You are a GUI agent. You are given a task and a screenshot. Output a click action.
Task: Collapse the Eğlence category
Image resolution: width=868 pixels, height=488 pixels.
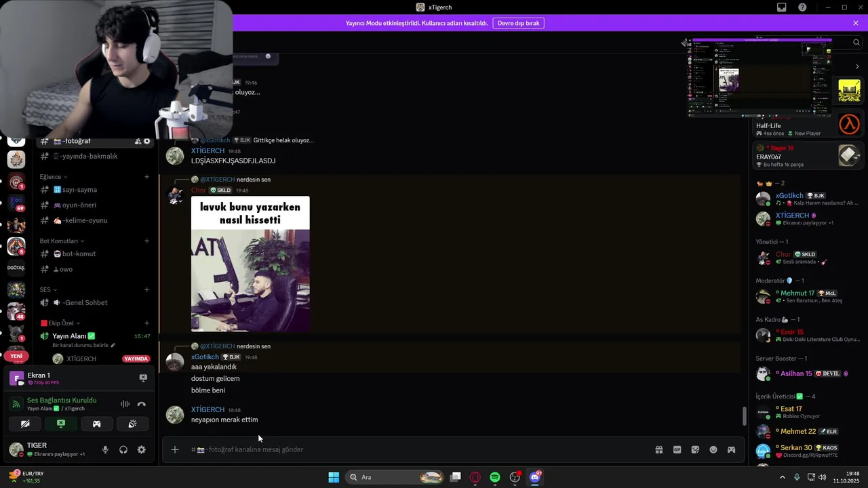(54, 177)
